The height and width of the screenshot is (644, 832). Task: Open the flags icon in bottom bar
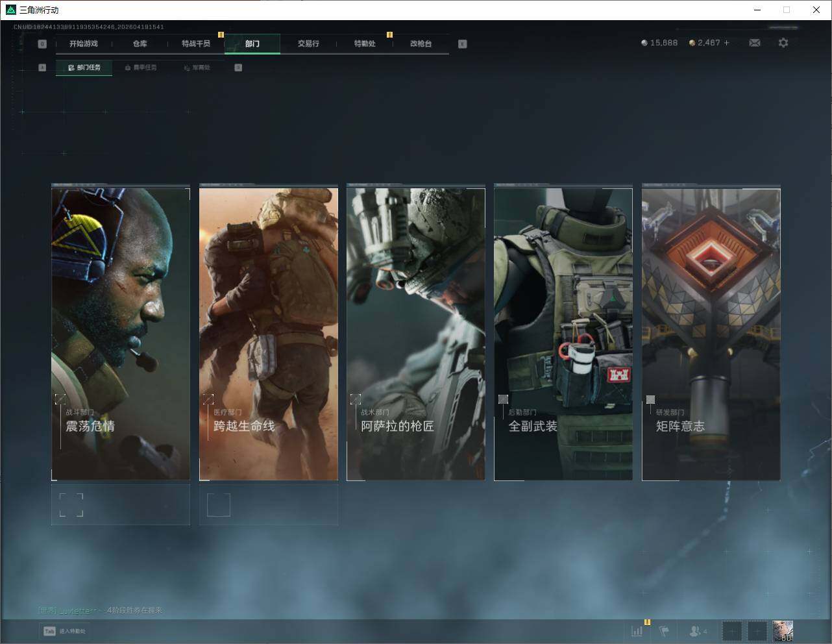pos(664,631)
